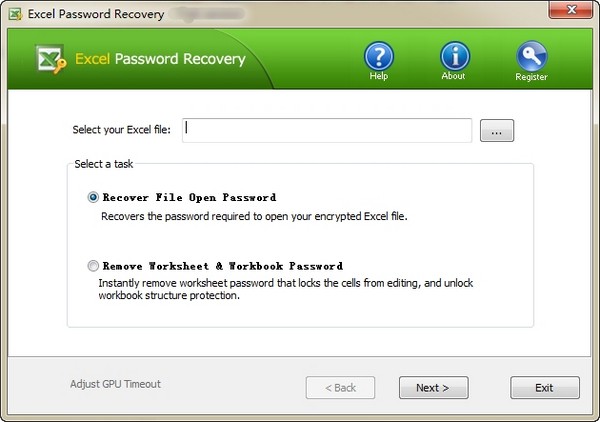Focus the Excel file path input field
The width and height of the screenshot is (600, 422).
coord(328,130)
